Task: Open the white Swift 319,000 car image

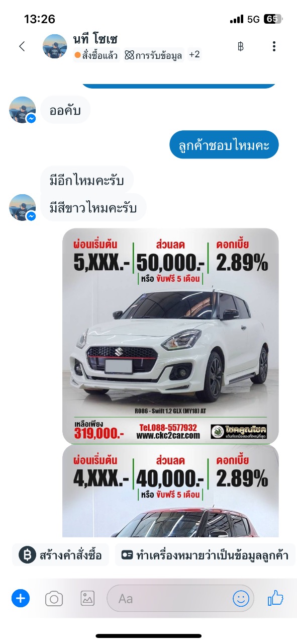Action: [x=170, y=336]
